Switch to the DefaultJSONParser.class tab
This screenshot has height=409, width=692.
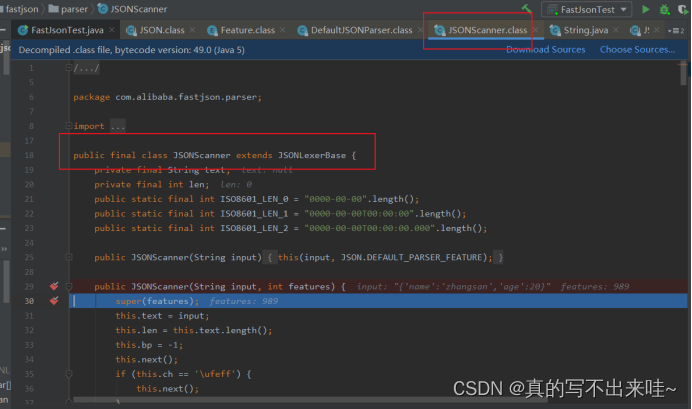pyautogui.click(x=361, y=30)
